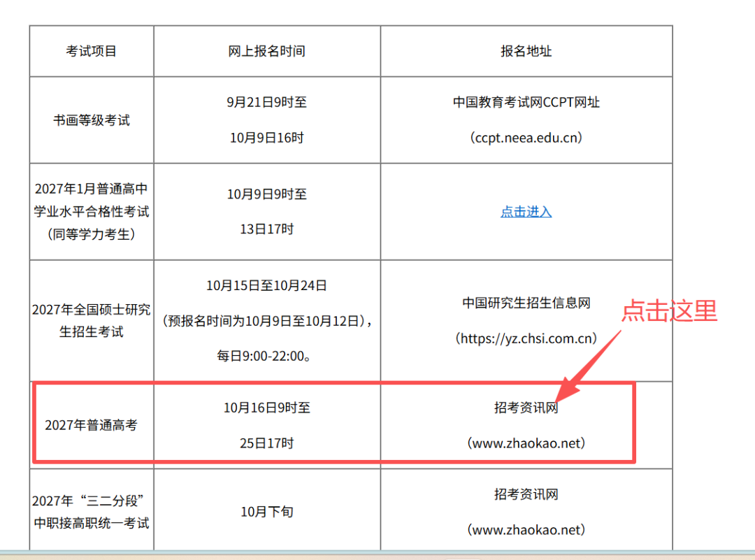The image size is (755, 560).
Task: Click the text 10月9日9时至
Action: coord(267,194)
